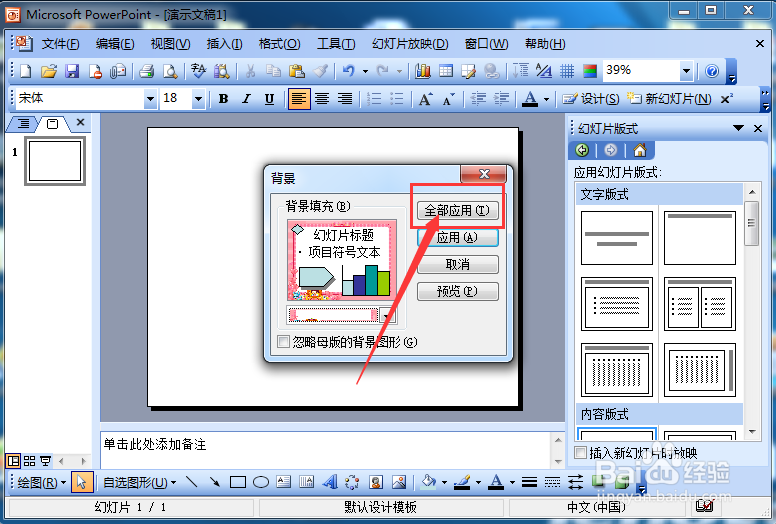This screenshot has height=524, width=776.
Task: Open the zoom percentage dropdown
Action: click(x=686, y=71)
